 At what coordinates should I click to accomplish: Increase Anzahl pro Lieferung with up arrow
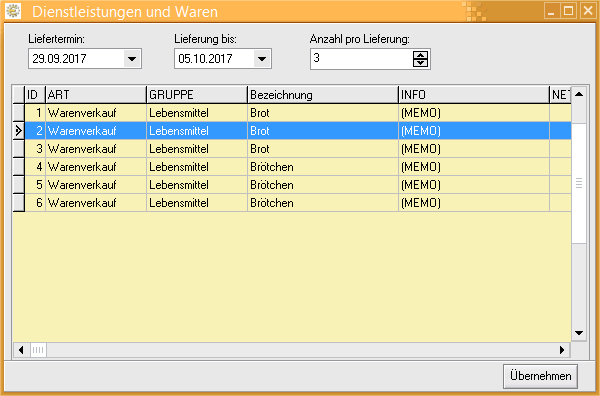[421, 55]
